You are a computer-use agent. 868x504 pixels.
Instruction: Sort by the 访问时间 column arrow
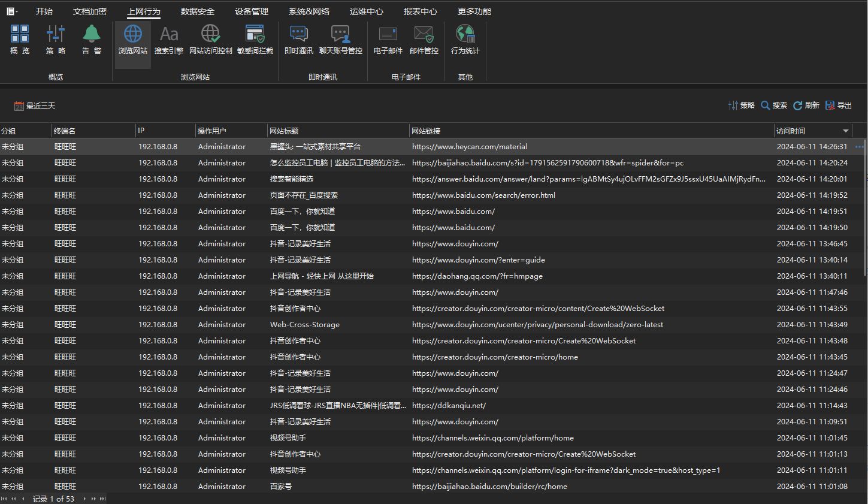click(x=846, y=131)
